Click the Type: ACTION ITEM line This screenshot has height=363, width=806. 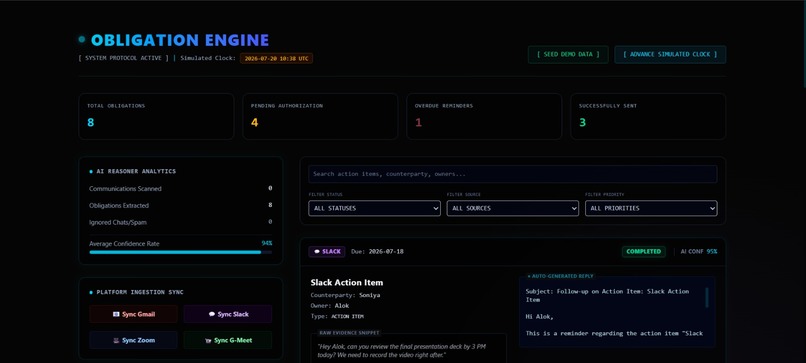click(x=337, y=316)
